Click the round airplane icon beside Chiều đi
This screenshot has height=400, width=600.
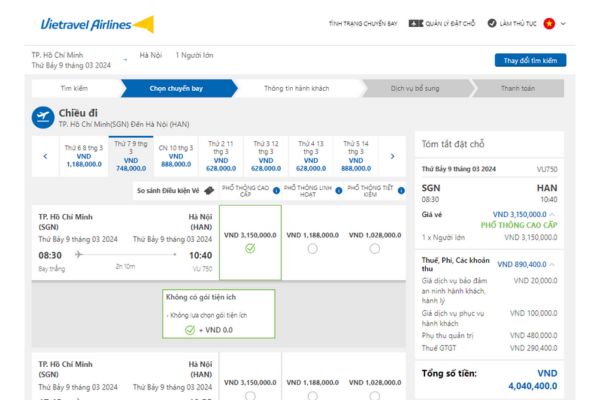tap(42, 117)
